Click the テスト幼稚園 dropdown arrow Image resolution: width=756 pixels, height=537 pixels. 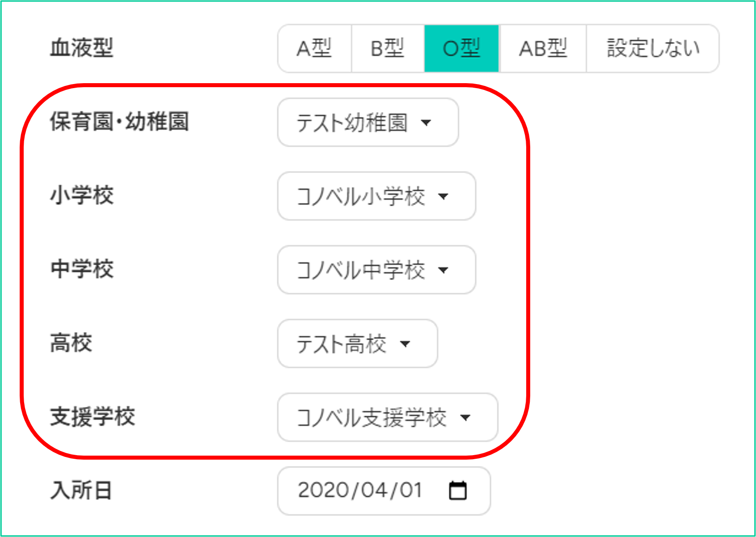click(426, 123)
